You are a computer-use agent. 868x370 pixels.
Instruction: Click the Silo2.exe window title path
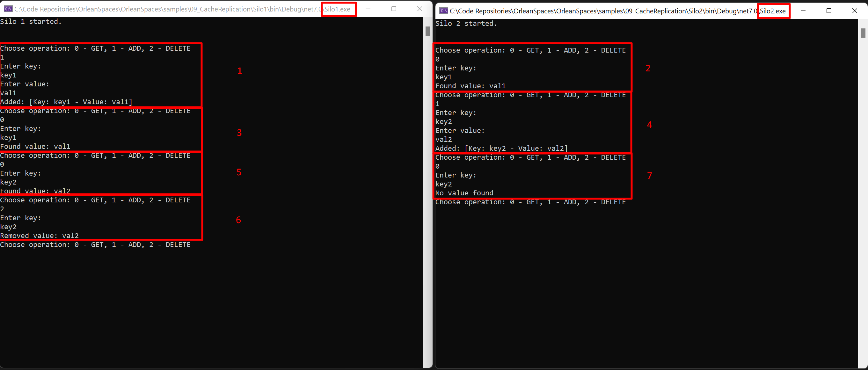coord(618,11)
